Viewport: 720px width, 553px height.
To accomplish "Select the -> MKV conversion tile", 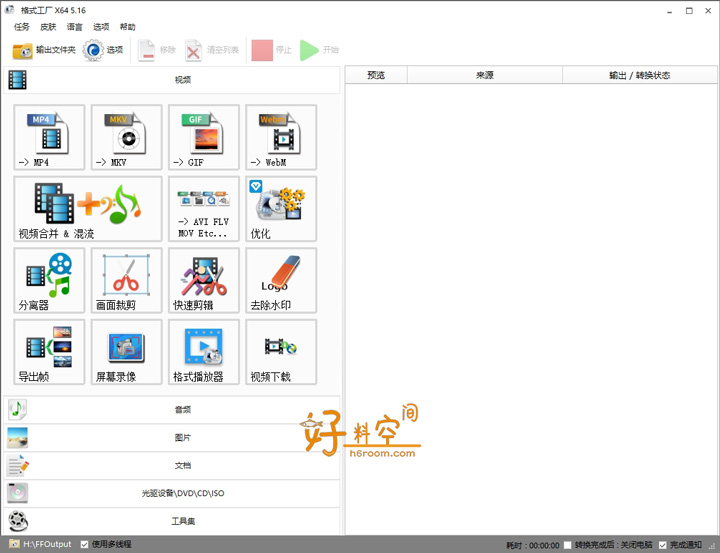I will point(126,137).
